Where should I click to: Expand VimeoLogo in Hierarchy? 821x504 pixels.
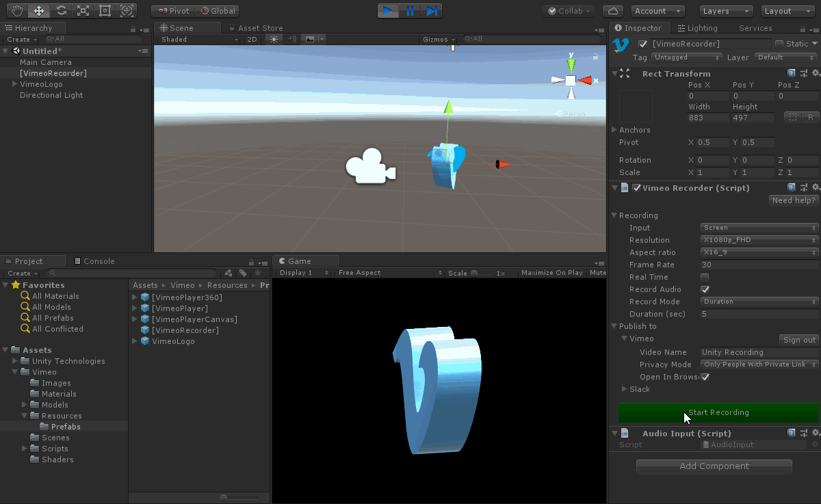point(15,84)
